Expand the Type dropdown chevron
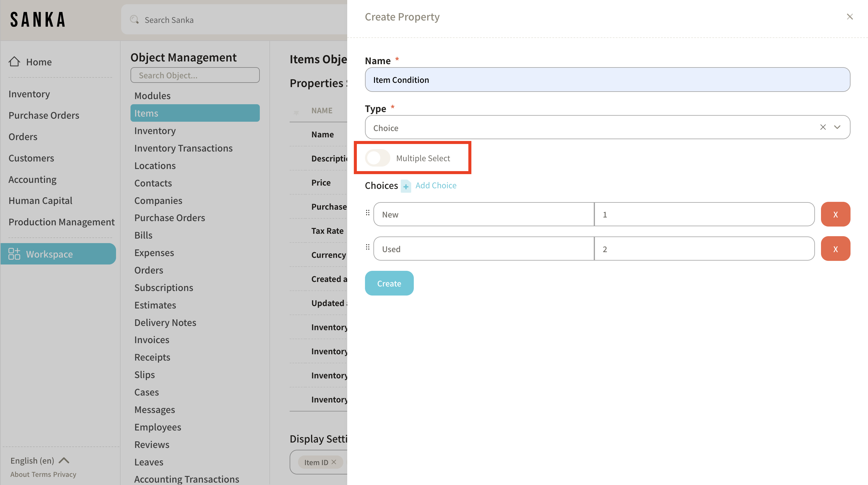Screen dimensions: 868x485 pyautogui.click(x=837, y=127)
